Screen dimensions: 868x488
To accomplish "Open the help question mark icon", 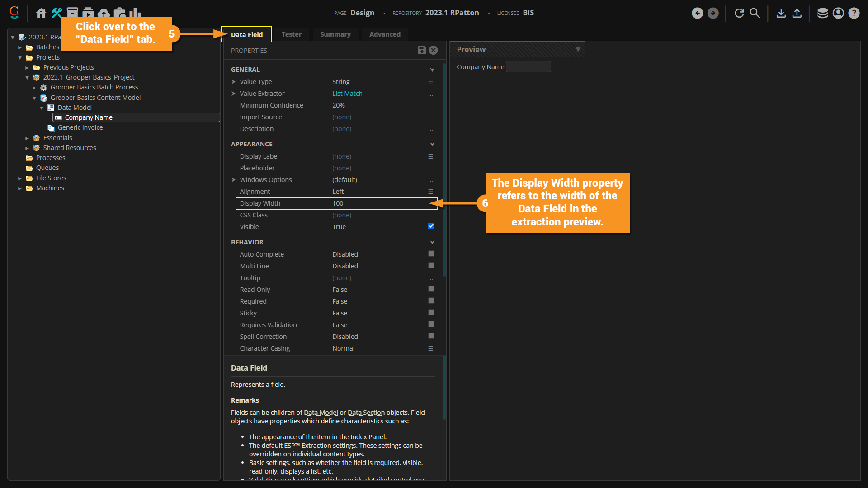I will 854,13.
